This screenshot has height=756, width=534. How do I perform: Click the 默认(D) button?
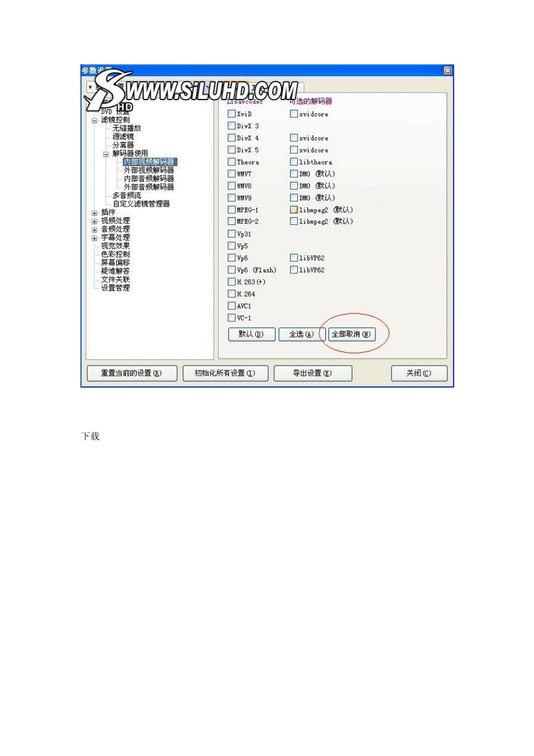(x=251, y=334)
